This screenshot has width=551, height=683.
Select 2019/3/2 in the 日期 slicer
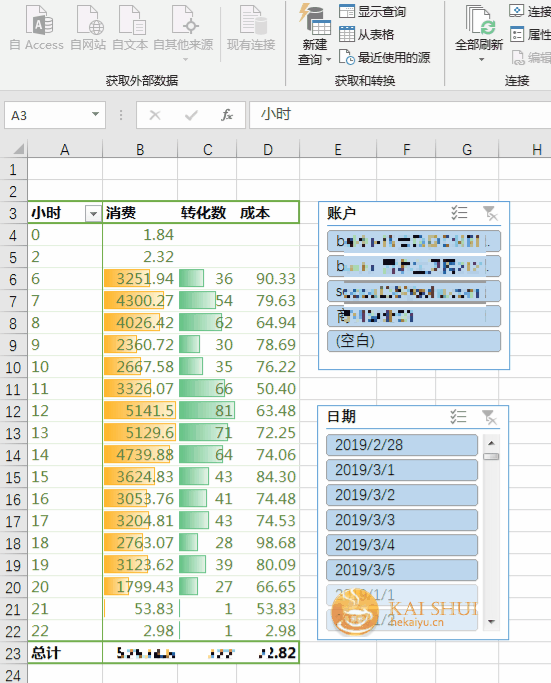pyautogui.click(x=402, y=495)
